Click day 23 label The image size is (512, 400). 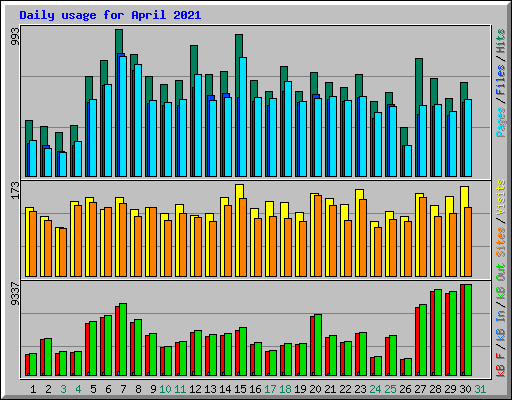pos(360,389)
